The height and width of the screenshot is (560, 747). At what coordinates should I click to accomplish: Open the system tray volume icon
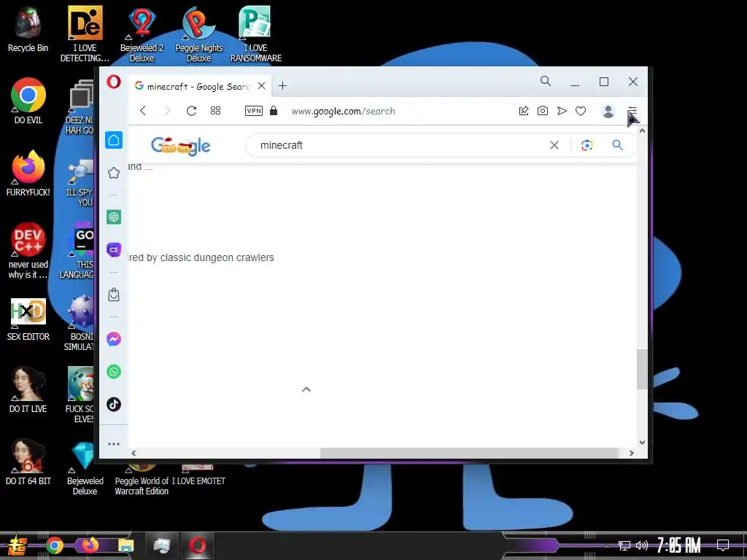point(642,545)
